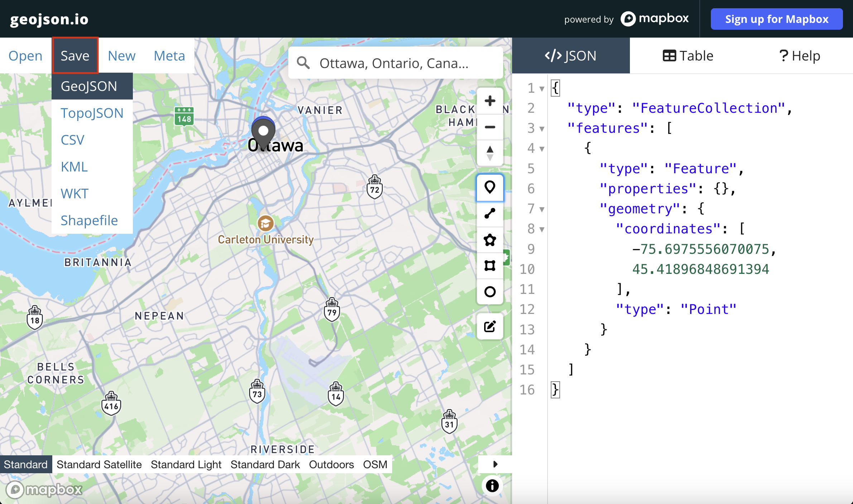Select the draw Point marker tool
853x504 pixels.
coord(490,187)
